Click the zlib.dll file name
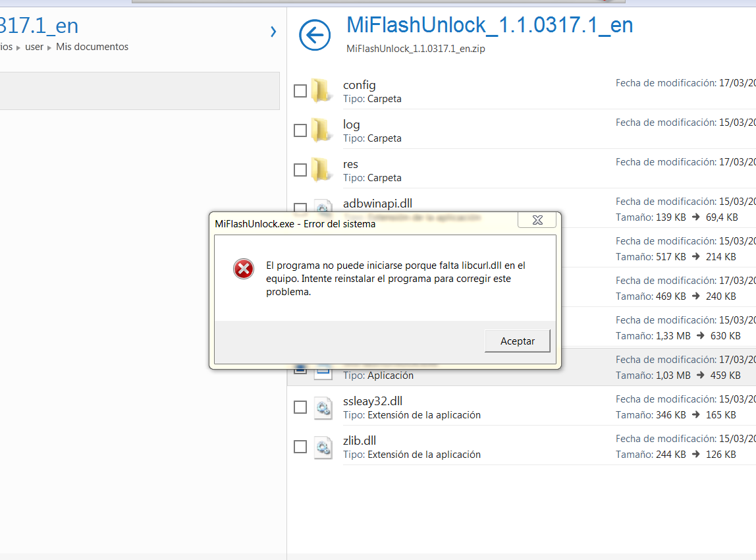The height and width of the screenshot is (560, 756). click(360, 440)
